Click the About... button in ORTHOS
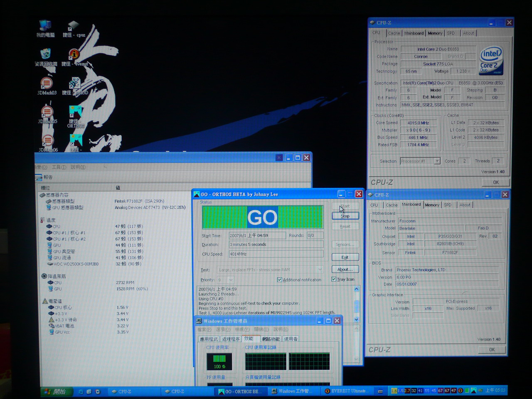532x399 pixels. pyautogui.click(x=345, y=269)
